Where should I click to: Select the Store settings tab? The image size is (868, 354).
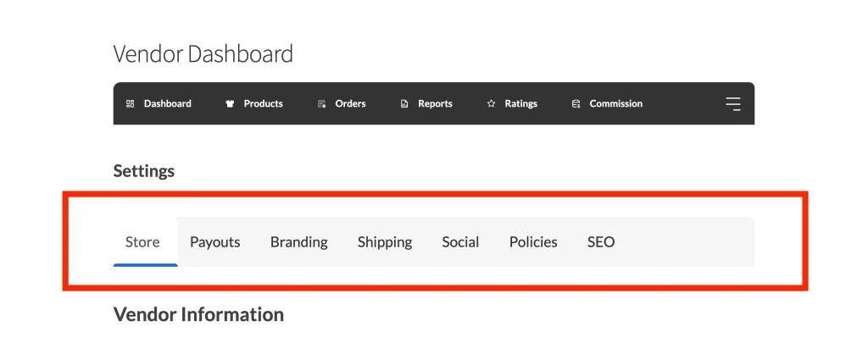[142, 242]
